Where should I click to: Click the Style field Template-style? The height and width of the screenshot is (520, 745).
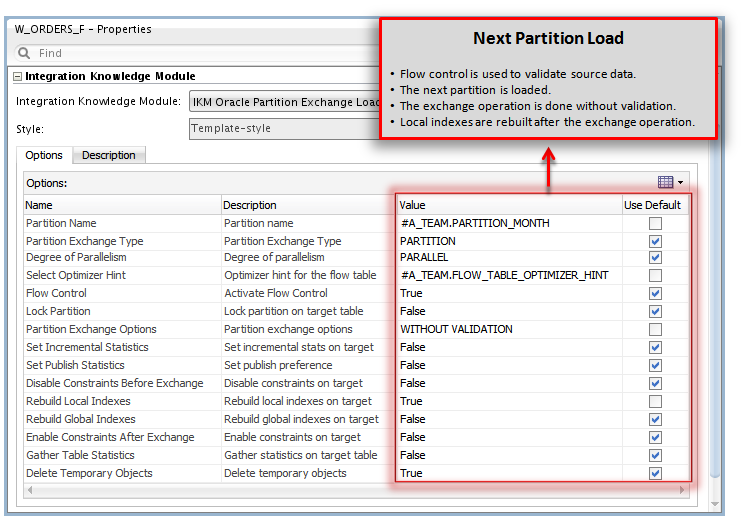pos(283,128)
